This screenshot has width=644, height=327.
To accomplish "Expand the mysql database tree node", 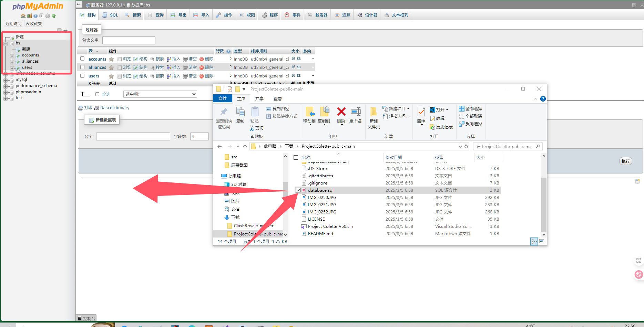I will pos(6,80).
